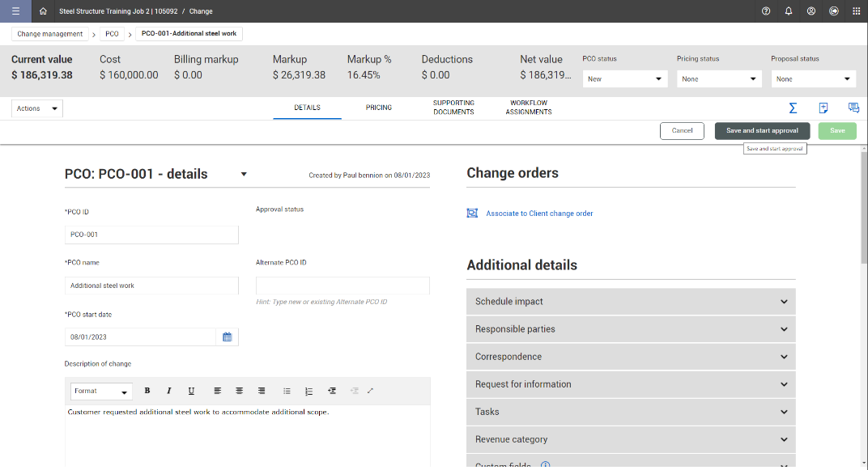Screen dimensions: 868x470
Task: Click the Alternate PCO ID input field
Action: (x=343, y=286)
